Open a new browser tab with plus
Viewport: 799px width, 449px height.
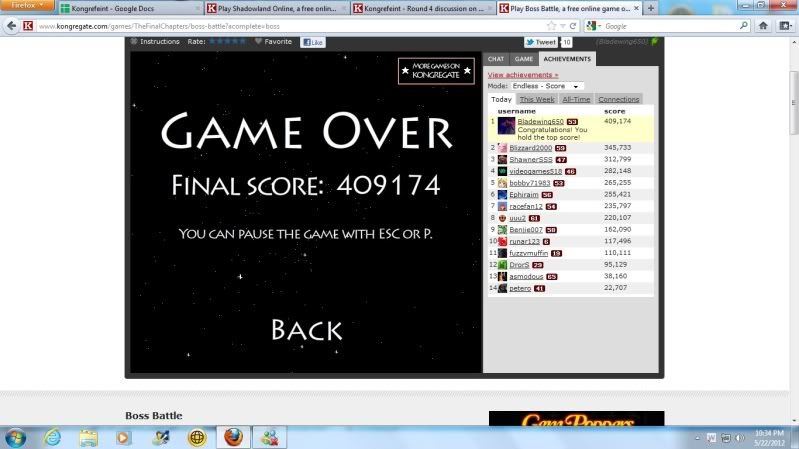point(651,8)
